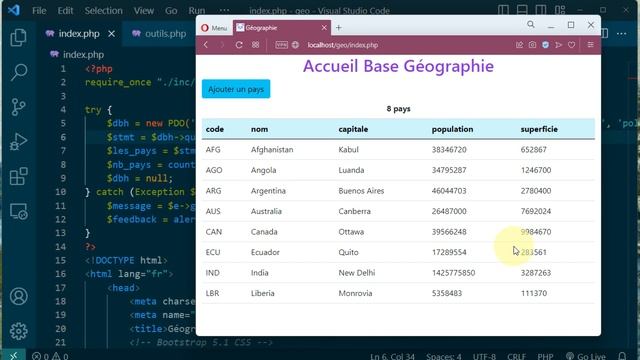Click the send to My Flow icon
This screenshot has width=640, height=360.
point(558,45)
